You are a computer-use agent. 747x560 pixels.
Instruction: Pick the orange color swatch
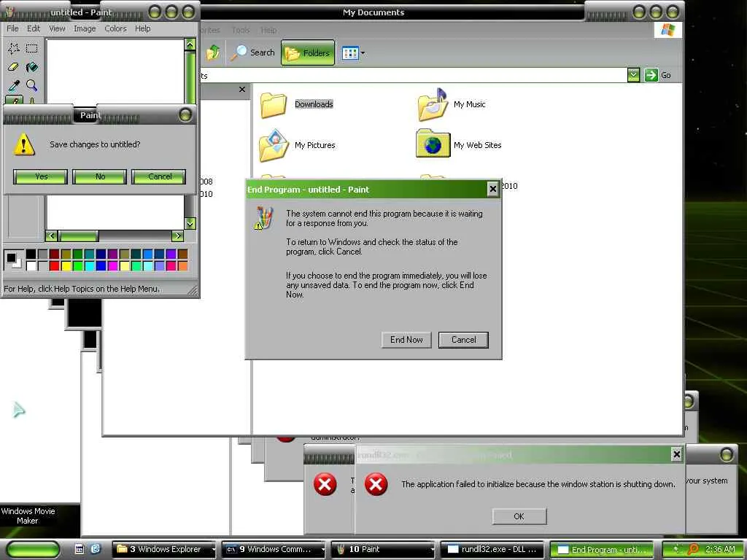pyautogui.click(x=183, y=265)
